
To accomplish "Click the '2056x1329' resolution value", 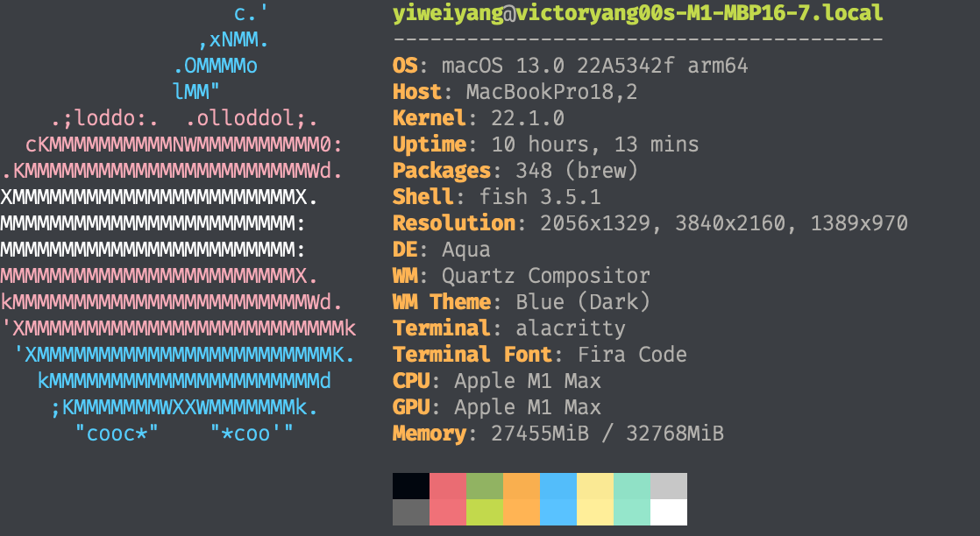I will click(x=594, y=223).
